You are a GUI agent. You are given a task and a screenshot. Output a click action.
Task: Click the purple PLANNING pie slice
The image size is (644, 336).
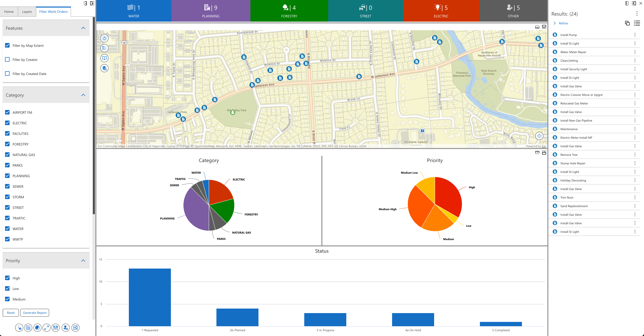click(x=195, y=209)
